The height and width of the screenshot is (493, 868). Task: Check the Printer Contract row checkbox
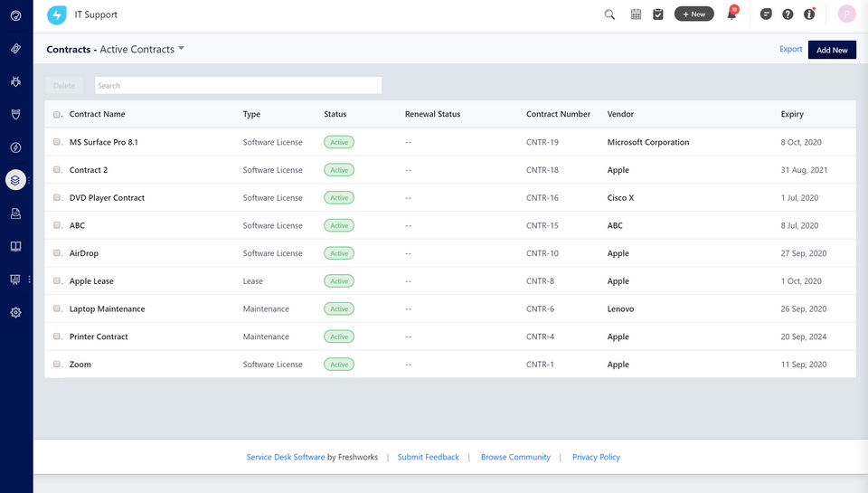(57, 337)
